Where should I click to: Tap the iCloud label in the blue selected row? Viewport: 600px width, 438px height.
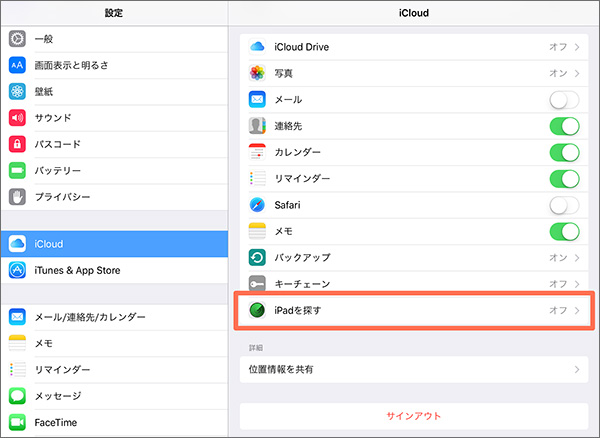[49, 244]
